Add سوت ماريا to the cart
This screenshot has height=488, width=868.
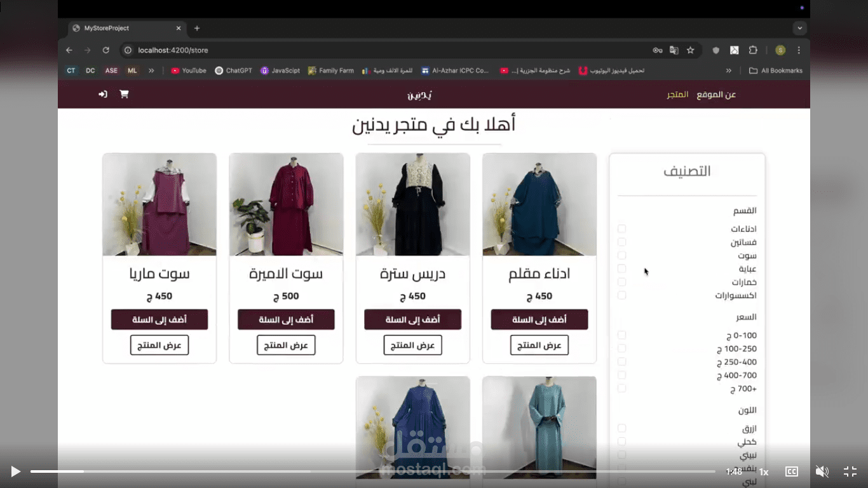[x=159, y=320]
